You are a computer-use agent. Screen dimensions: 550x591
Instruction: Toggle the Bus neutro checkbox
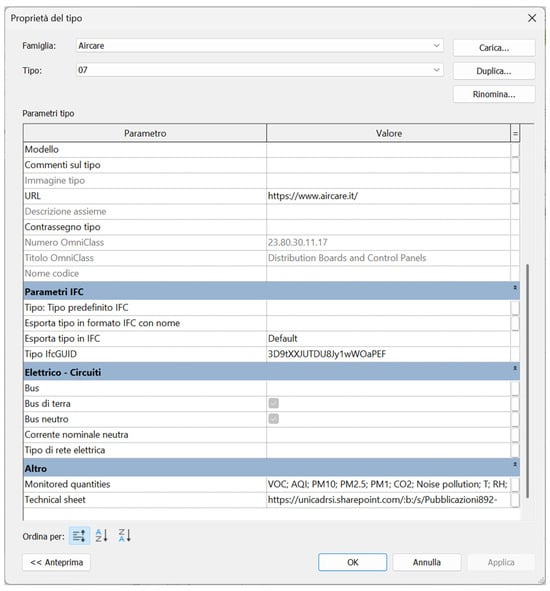(274, 419)
